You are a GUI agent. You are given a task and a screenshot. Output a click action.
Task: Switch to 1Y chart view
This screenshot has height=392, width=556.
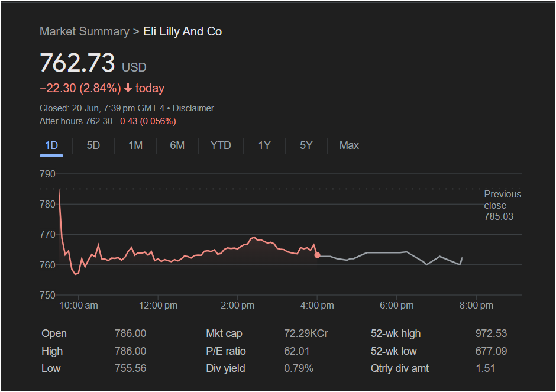[x=264, y=145]
